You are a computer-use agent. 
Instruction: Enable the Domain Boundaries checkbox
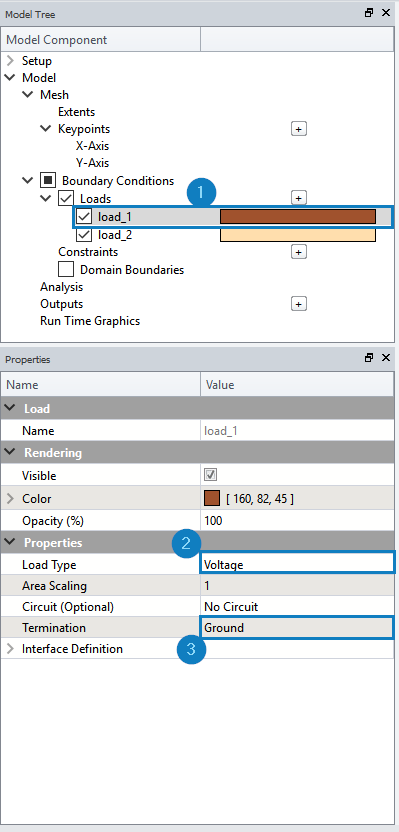tap(66, 270)
